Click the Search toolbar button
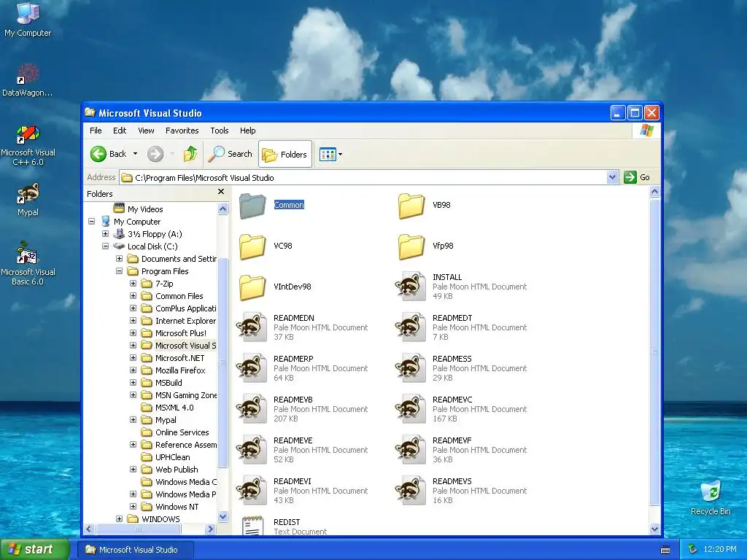This screenshot has height=560, width=747. [x=231, y=154]
